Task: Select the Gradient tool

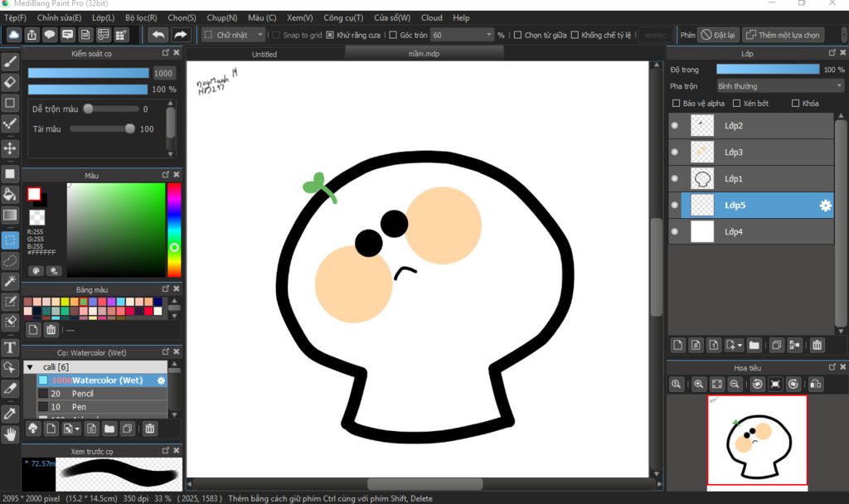Action: coord(10,215)
